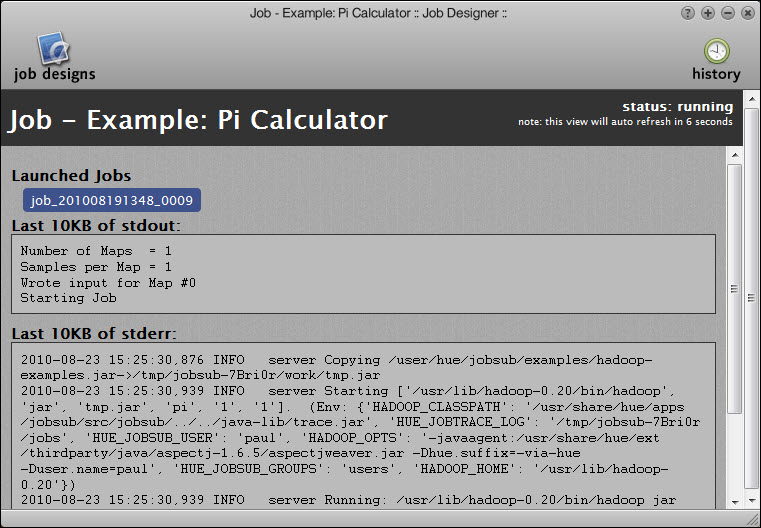Click the plus button in title bar
Image resolution: width=761 pixels, height=528 pixels.
click(x=708, y=13)
